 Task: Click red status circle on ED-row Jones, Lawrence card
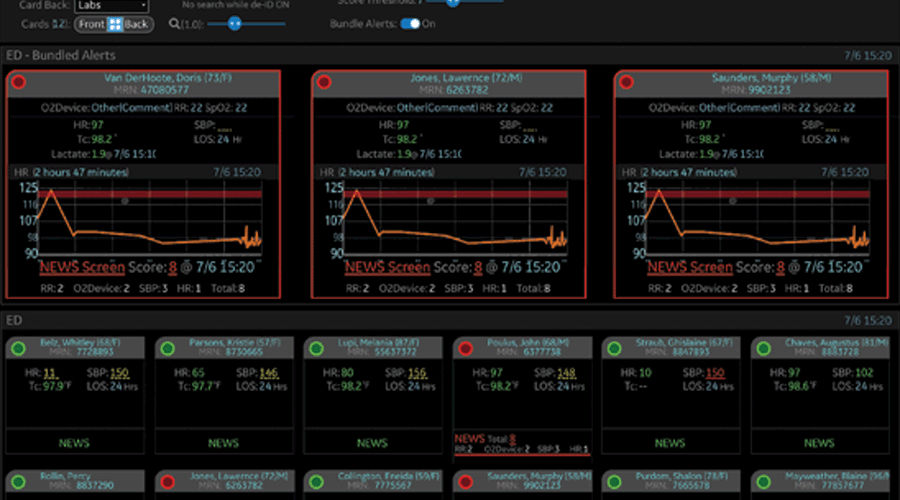(x=168, y=482)
